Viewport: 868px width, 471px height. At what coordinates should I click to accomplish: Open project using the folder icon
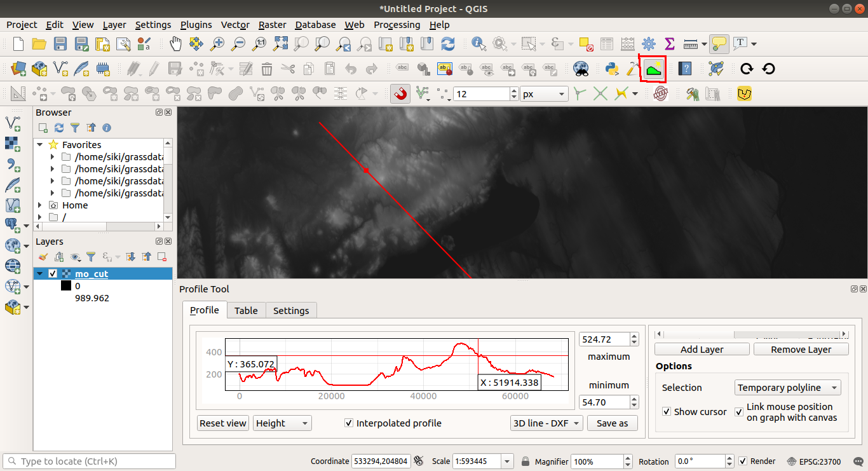39,44
